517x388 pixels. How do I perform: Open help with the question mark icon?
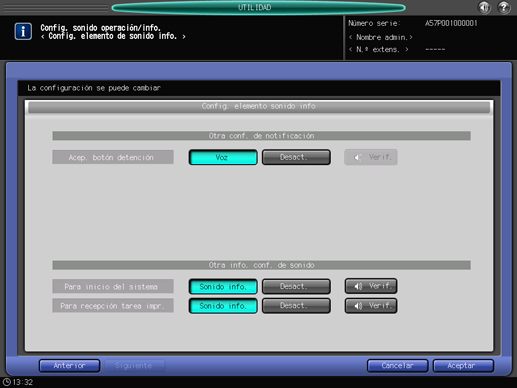504,7
